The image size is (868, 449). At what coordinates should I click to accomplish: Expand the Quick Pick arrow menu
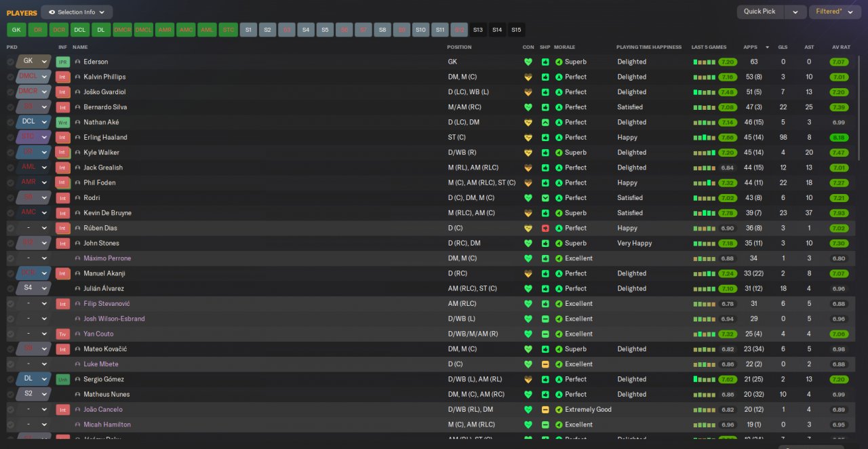(x=796, y=12)
